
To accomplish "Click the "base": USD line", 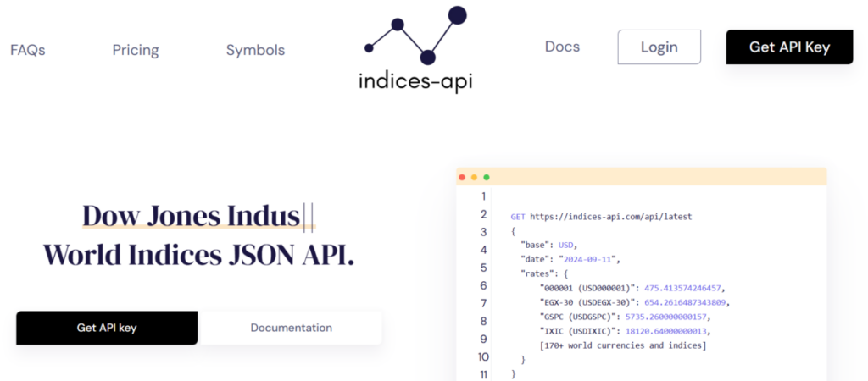I will 548,245.
